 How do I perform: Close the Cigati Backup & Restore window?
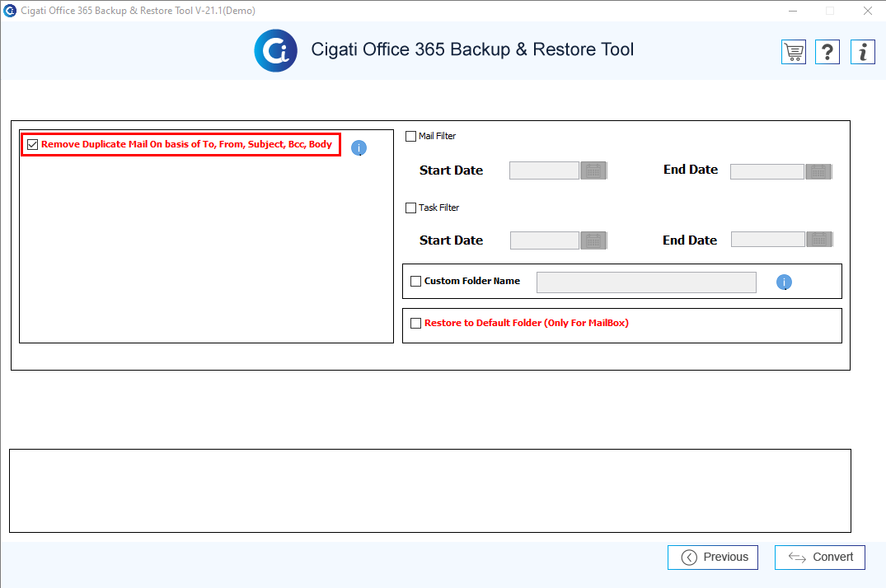pos(868,11)
